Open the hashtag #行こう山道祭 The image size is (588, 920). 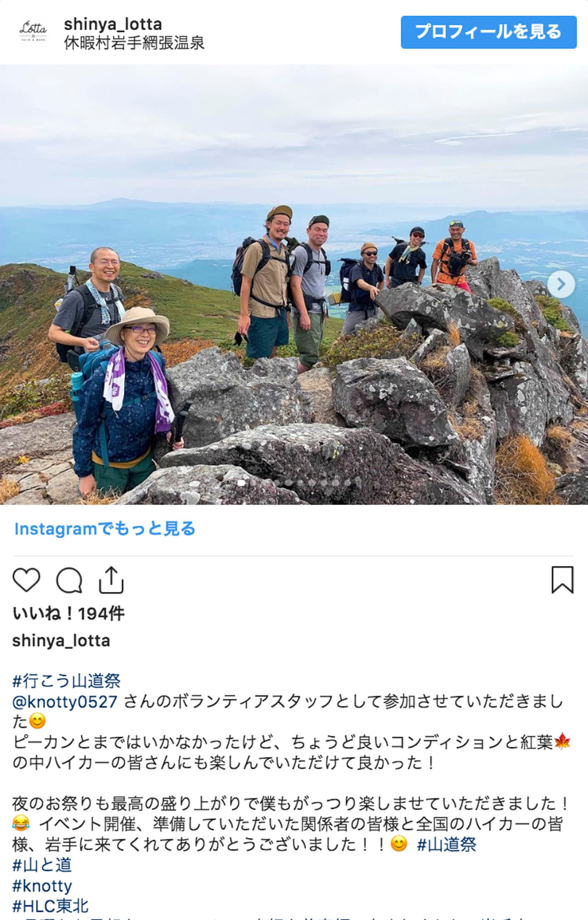click(66, 681)
